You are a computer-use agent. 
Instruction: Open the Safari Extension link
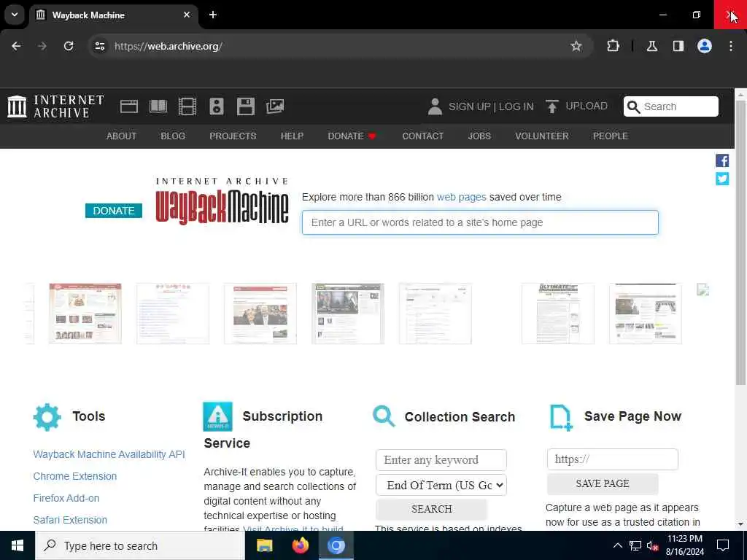70,520
